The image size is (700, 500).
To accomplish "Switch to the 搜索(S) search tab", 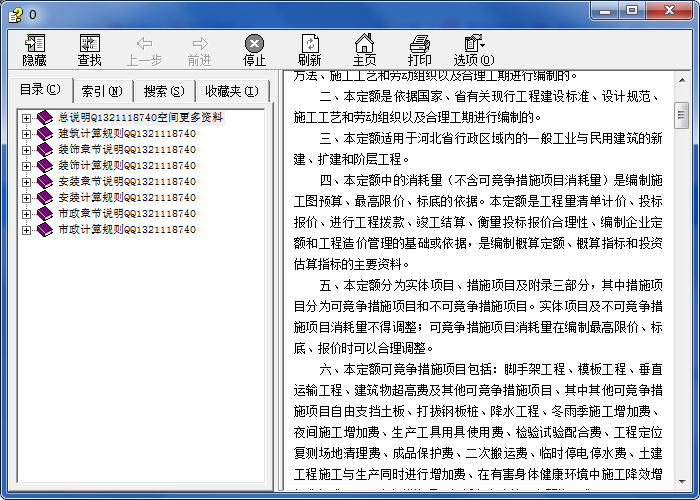I will click(x=164, y=92).
